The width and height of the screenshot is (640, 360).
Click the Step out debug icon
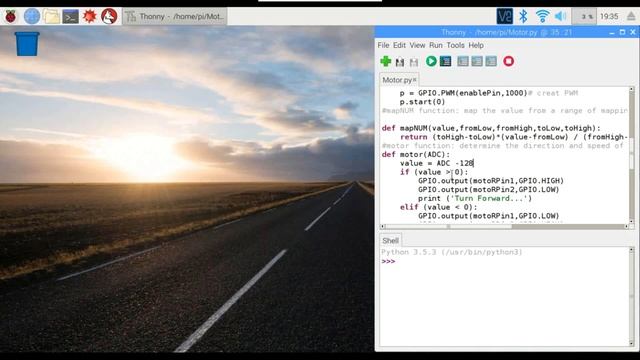pos(491,61)
